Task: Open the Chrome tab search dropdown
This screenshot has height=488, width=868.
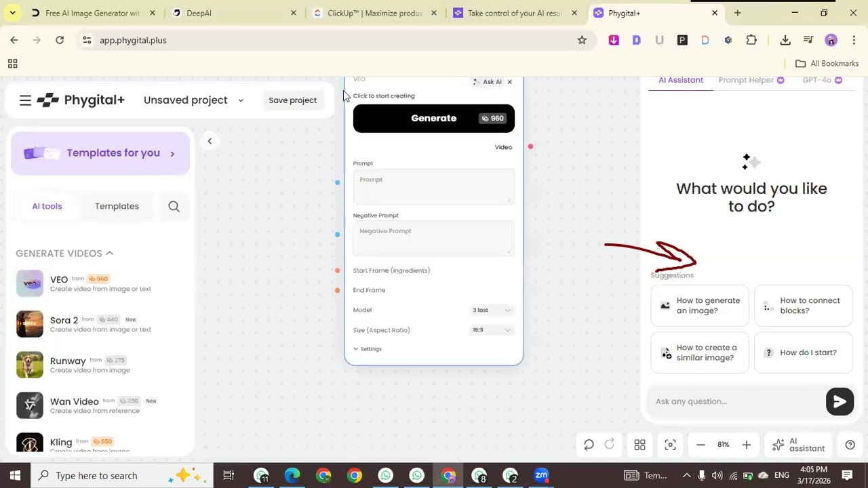Action: click(x=12, y=13)
